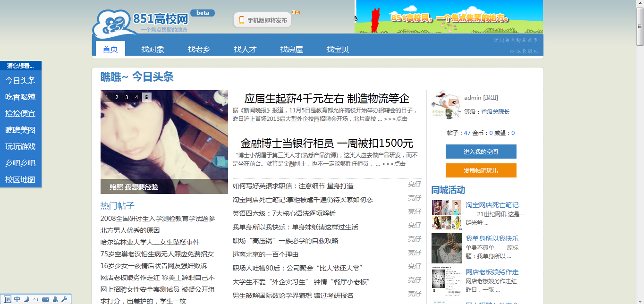Image resolution: width=644 pixels, height=304 pixels.
Task: Click the beta badge next to logo
Action: tap(203, 13)
